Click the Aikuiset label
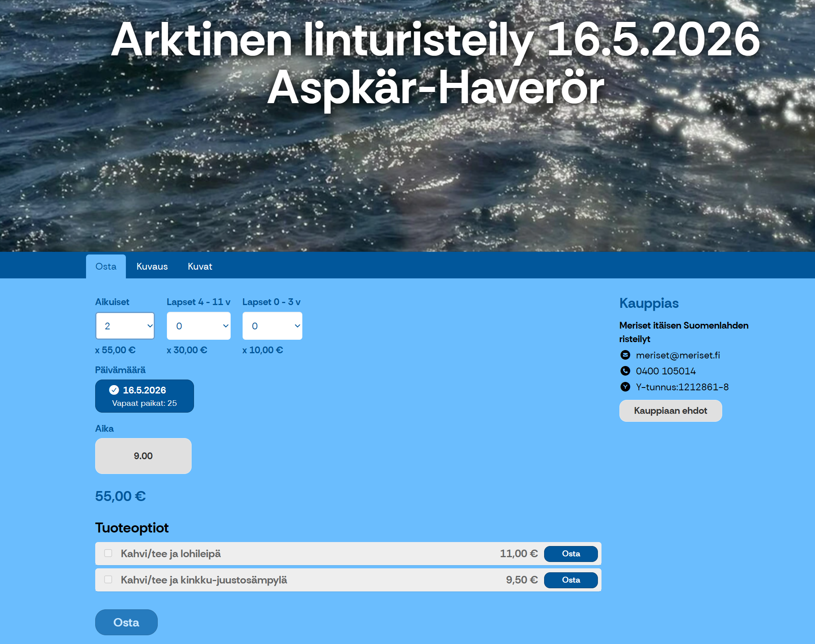 pyautogui.click(x=112, y=302)
